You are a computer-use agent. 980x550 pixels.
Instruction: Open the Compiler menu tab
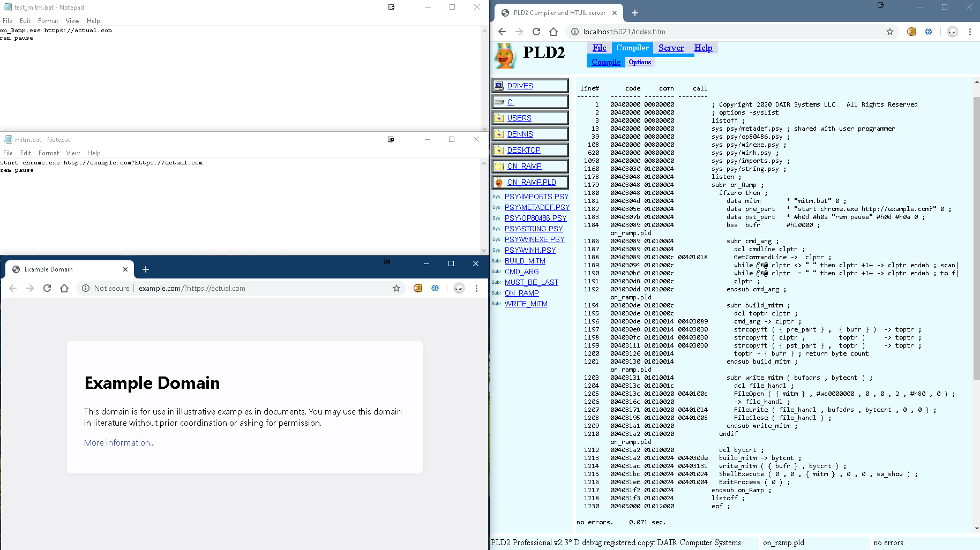point(632,48)
